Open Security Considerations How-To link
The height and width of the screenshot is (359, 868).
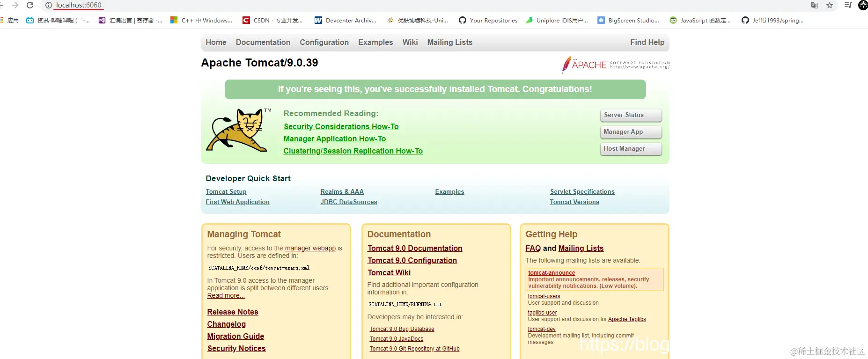pyautogui.click(x=341, y=126)
